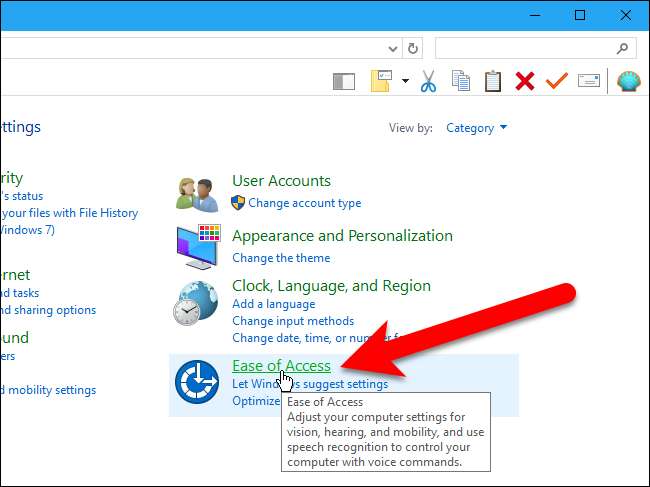Click the Optimize visual display link
Image resolution: width=650 pixels, height=487 pixels.
point(256,401)
